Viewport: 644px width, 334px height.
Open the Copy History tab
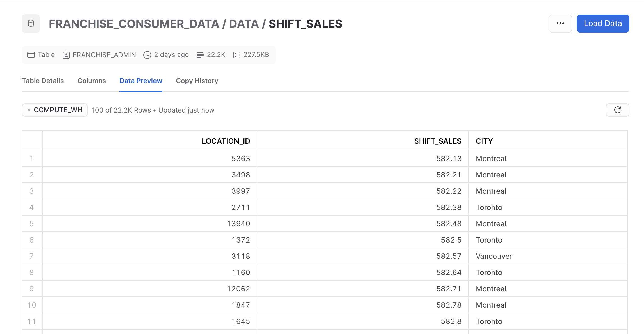(197, 81)
